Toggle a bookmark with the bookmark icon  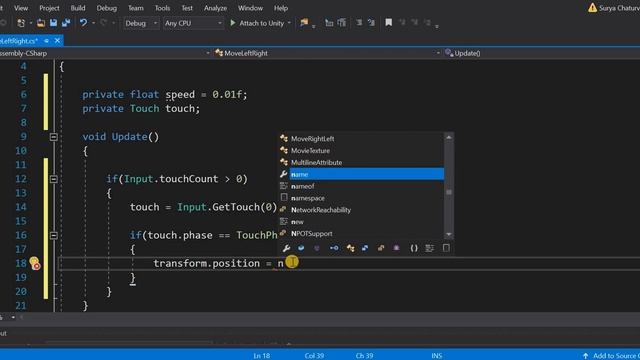click(x=389, y=23)
